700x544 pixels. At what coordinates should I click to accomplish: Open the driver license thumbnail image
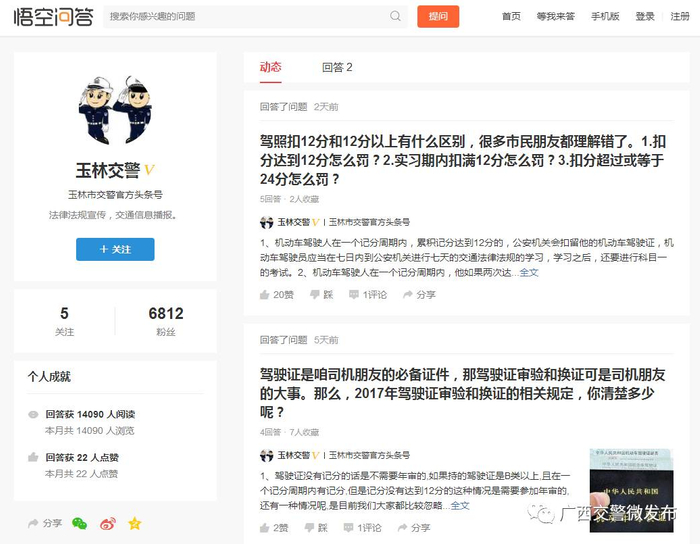coord(631,490)
